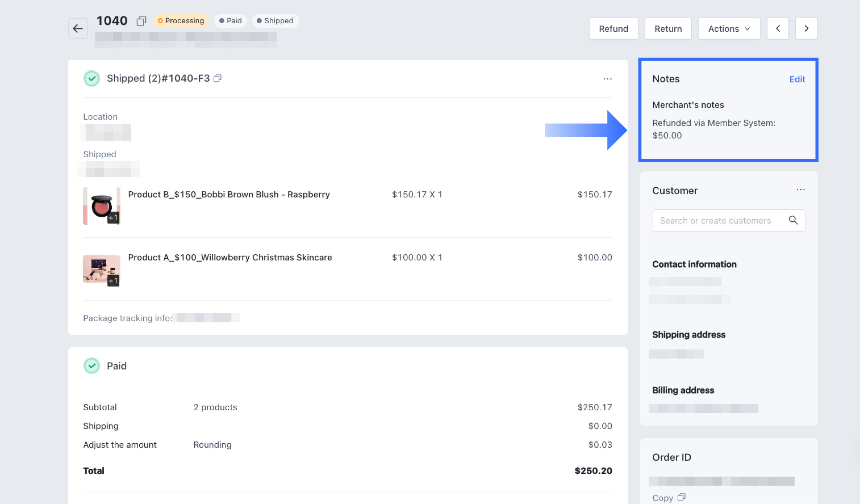Copy shipment number #1040-F3 icon
The image size is (860, 504).
pos(218,78)
